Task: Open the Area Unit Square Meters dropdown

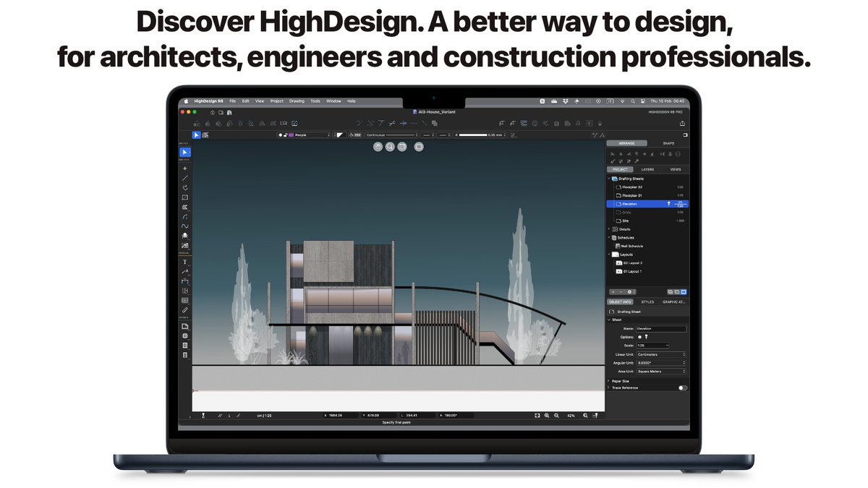Action: coord(661,372)
